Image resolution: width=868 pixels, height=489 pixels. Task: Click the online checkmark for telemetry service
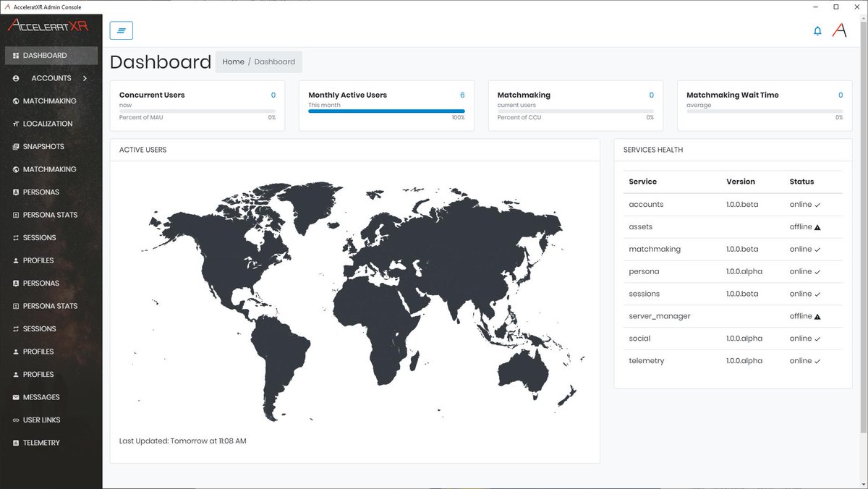click(817, 362)
